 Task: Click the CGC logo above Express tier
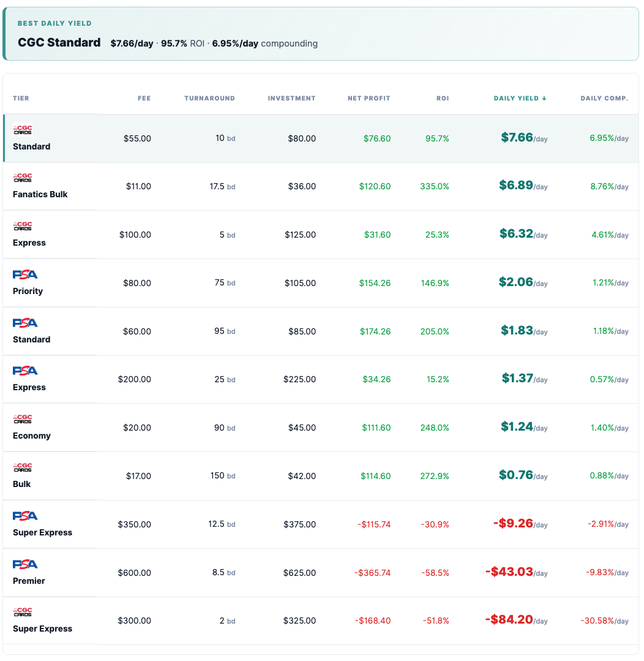pyautogui.click(x=23, y=226)
